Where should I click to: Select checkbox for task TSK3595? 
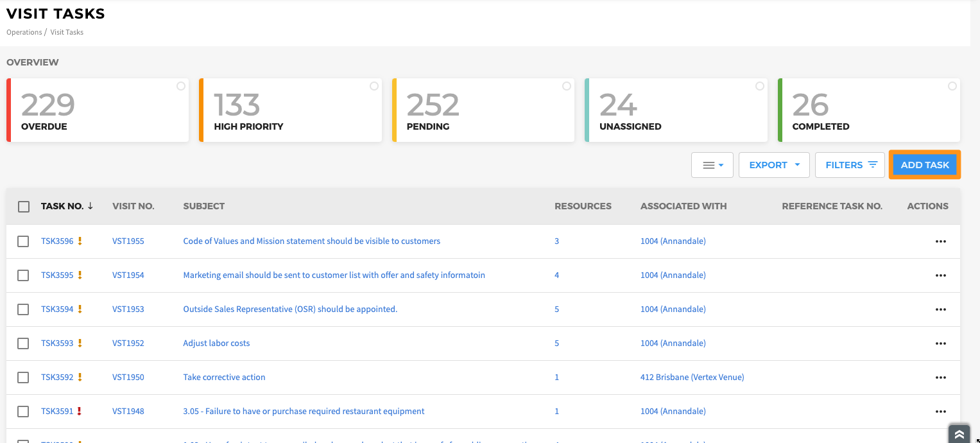23,275
